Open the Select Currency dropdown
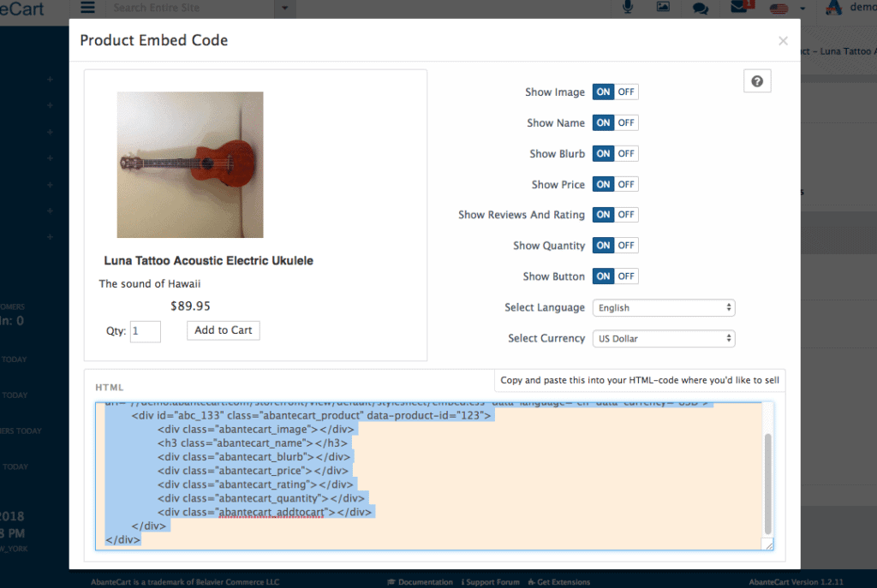 coord(664,338)
